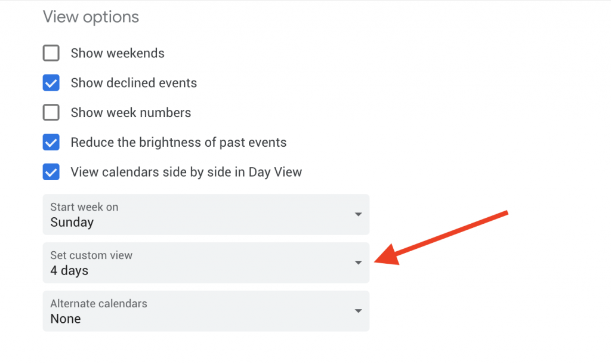Disable Reduce the brightness of past events checkbox
The height and width of the screenshot is (364, 611).
(51, 143)
